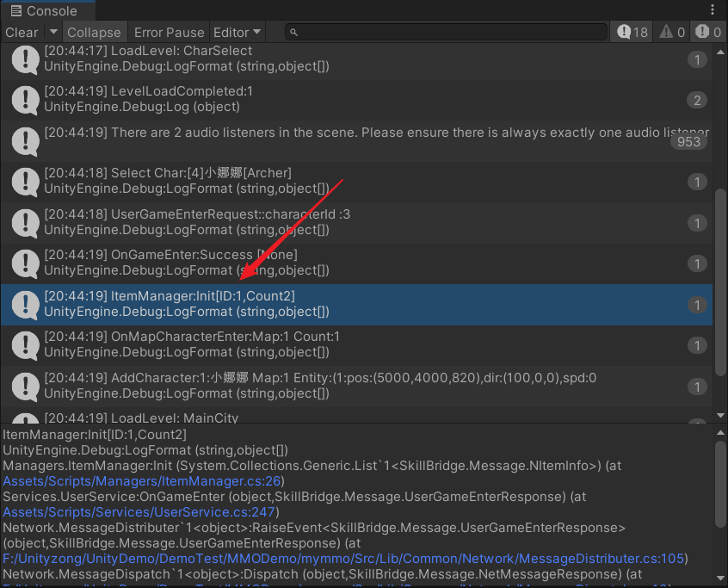Click the info icon for LevelLoadCompleted:1 entry
This screenshot has width=728, height=588.
coord(24,100)
